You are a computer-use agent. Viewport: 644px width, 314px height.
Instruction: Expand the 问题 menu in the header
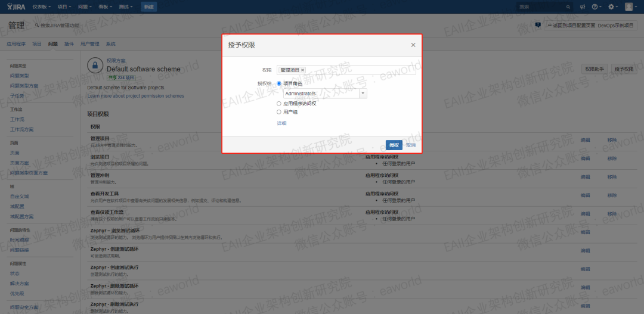click(x=84, y=7)
